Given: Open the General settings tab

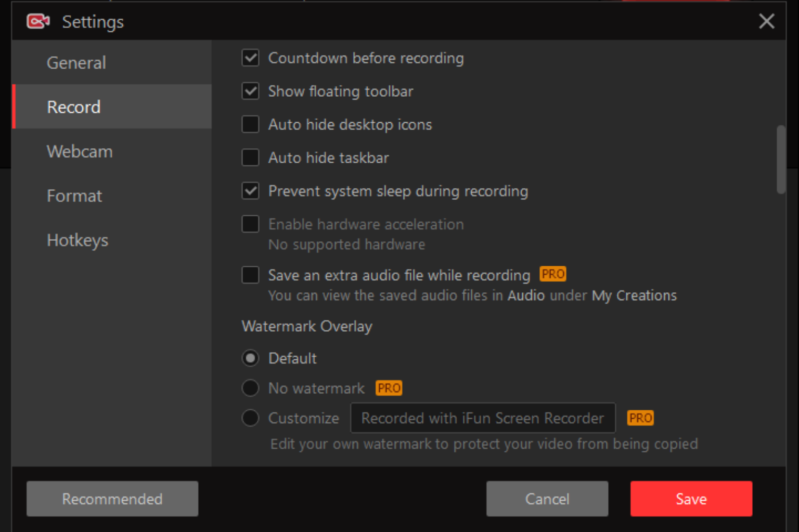Looking at the screenshot, I should [112, 62].
